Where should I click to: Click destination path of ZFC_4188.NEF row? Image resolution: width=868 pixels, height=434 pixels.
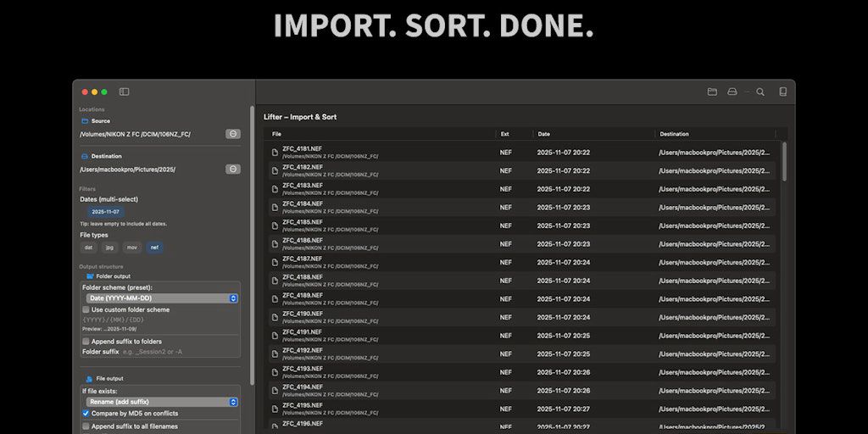click(714, 281)
